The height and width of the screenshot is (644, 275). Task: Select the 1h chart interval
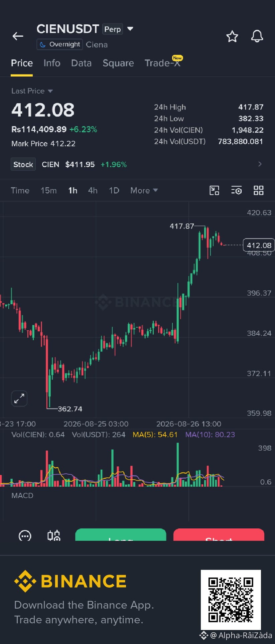pos(73,190)
